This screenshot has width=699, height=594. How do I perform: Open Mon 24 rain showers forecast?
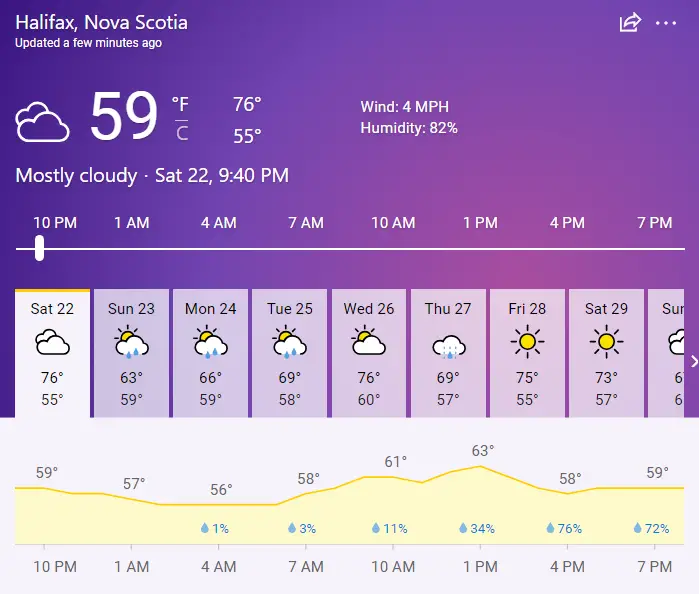pos(210,353)
